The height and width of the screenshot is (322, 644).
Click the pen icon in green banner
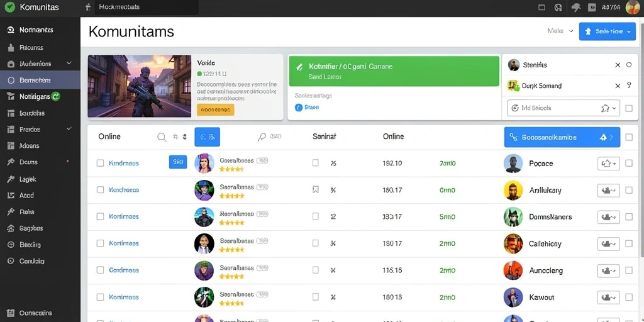(299, 66)
